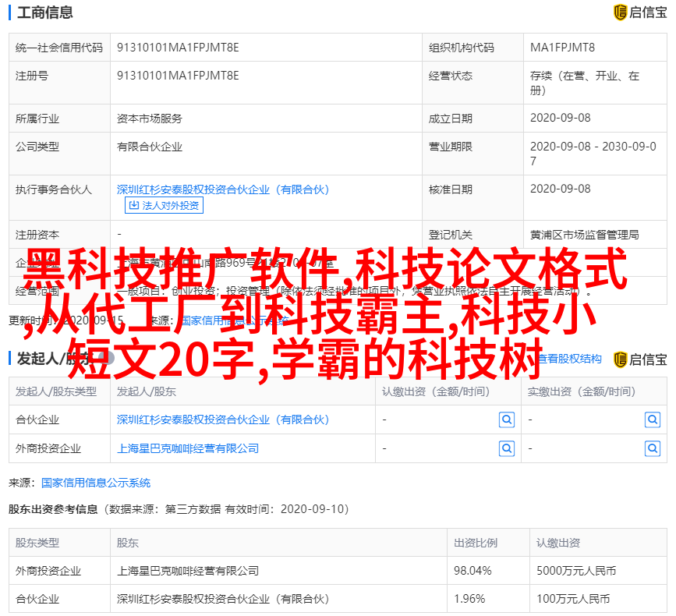
Task: Select 营业期限 value 2020-09-08 - 2030-09-07
Action: [593, 154]
